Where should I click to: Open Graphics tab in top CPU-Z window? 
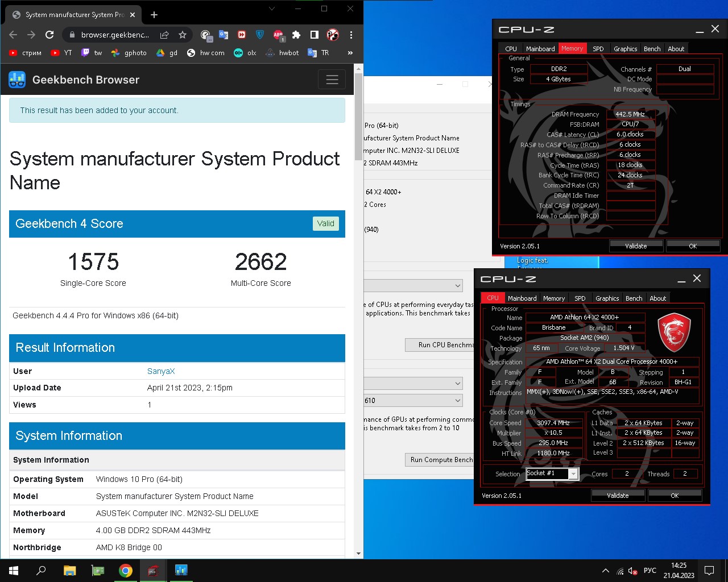click(x=625, y=49)
